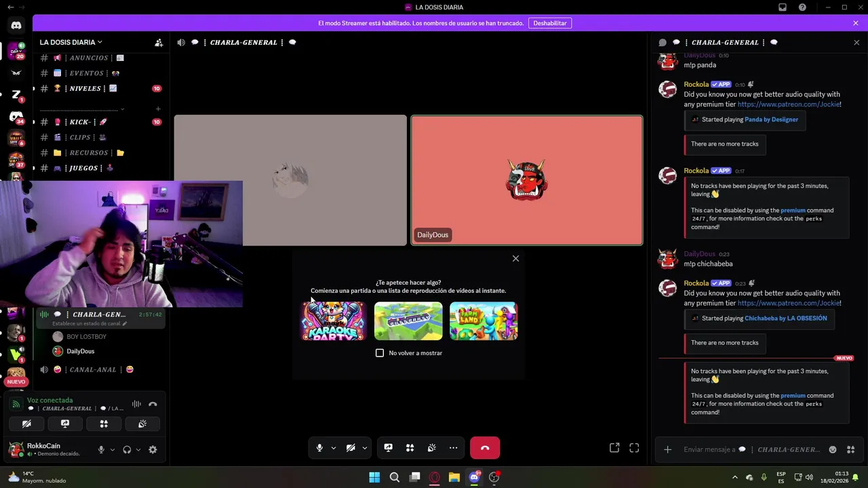868x488 pixels.
Task: Toggle channel volume icon in call header
Action: [181, 42]
